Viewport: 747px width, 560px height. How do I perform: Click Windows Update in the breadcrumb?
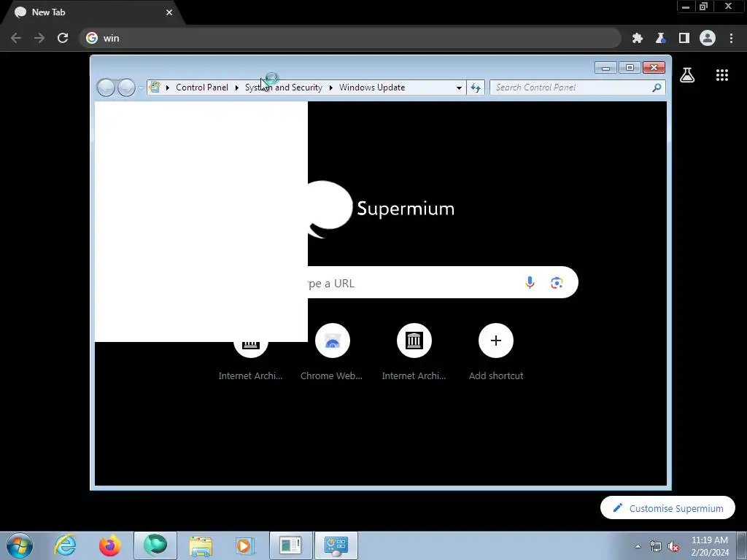(x=372, y=87)
